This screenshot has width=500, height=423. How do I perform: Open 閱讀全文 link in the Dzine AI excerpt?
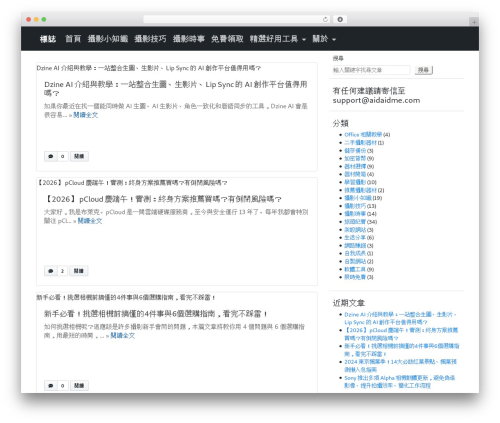[x=86, y=115]
